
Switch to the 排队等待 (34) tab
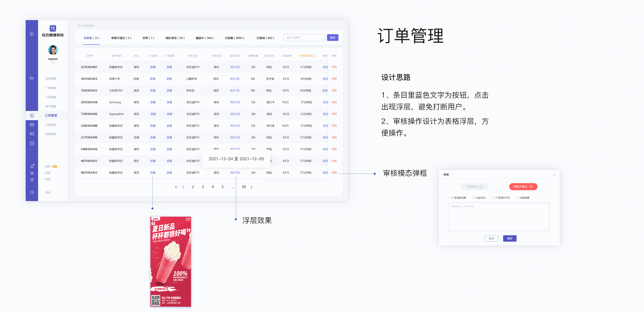(x=175, y=38)
